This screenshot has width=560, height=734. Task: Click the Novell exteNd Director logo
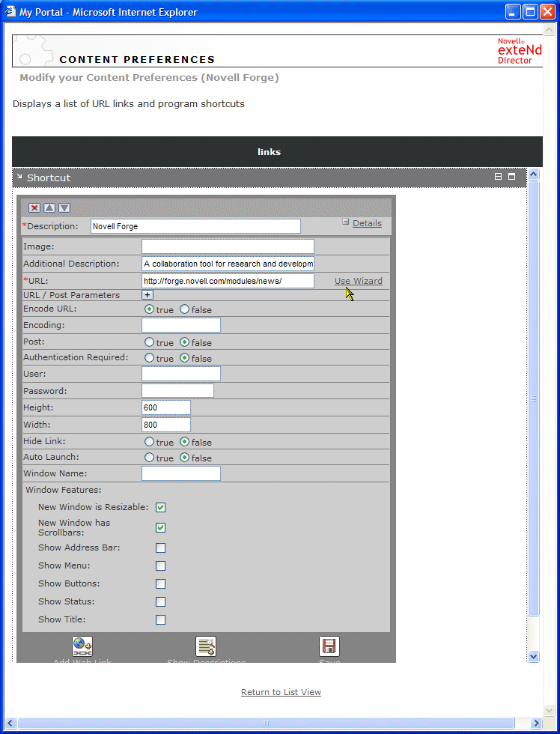pyautogui.click(x=520, y=51)
